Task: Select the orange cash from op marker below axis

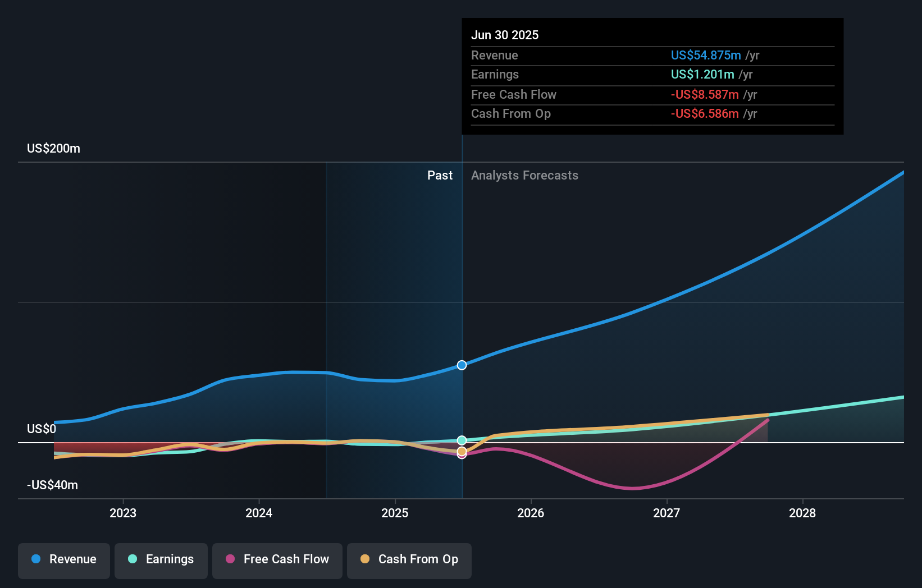Action: (462, 451)
